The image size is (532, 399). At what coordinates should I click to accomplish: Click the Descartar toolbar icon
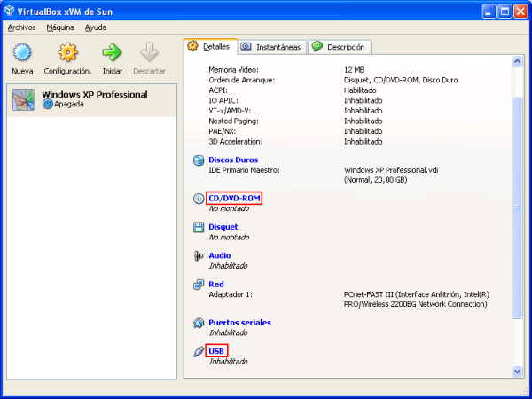pos(149,53)
